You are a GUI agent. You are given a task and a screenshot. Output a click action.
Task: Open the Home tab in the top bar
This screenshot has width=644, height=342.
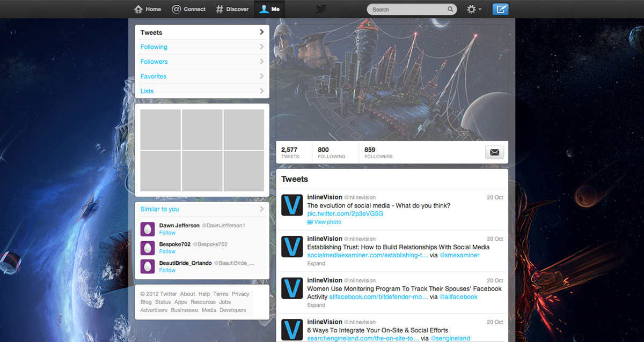[x=148, y=9]
